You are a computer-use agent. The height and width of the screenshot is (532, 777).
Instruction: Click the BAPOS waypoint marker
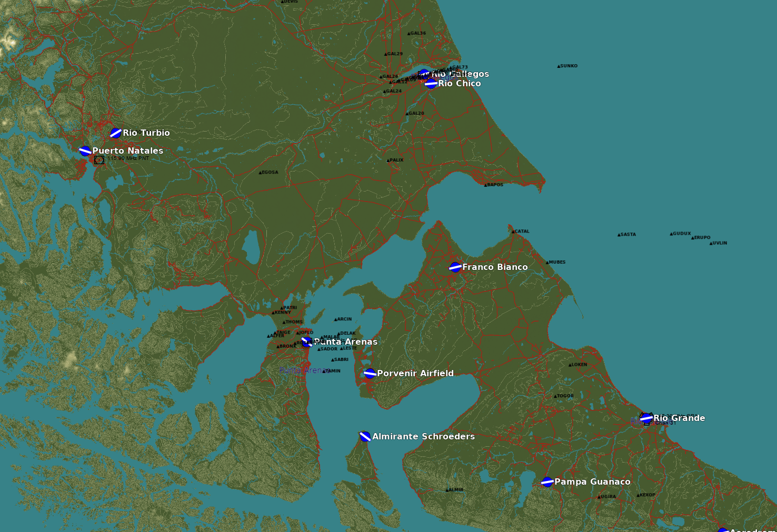tap(485, 185)
